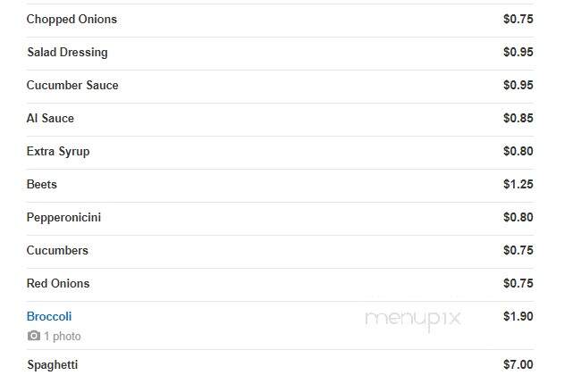Open the 1 photo link

pyautogui.click(x=62, y=336)
